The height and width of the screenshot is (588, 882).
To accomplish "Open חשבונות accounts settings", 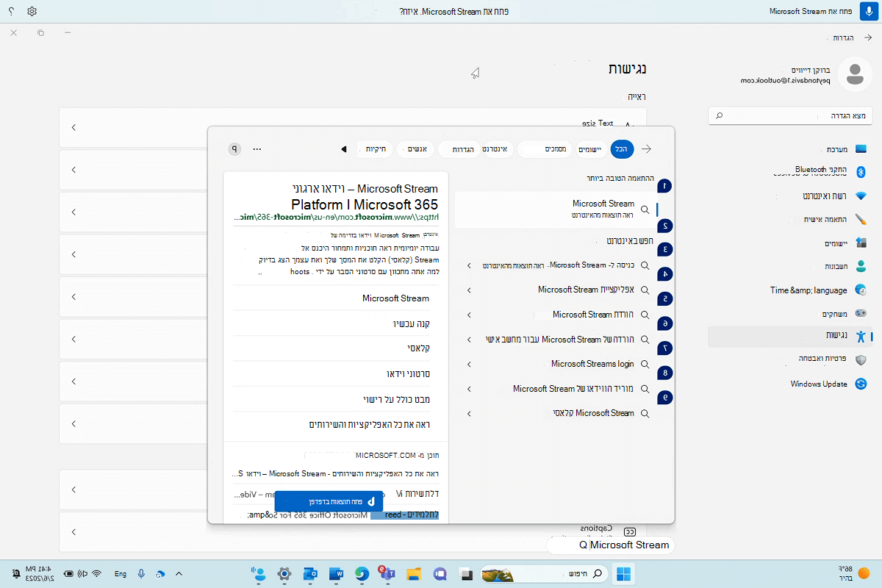I will pyautogui.click(x=790, y=266).
